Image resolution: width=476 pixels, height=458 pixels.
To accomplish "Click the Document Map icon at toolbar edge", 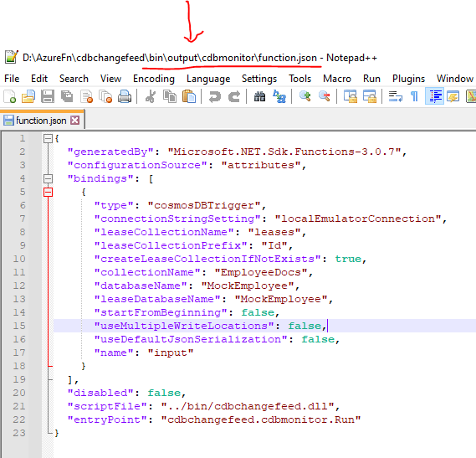I will (x=471, y=96).
